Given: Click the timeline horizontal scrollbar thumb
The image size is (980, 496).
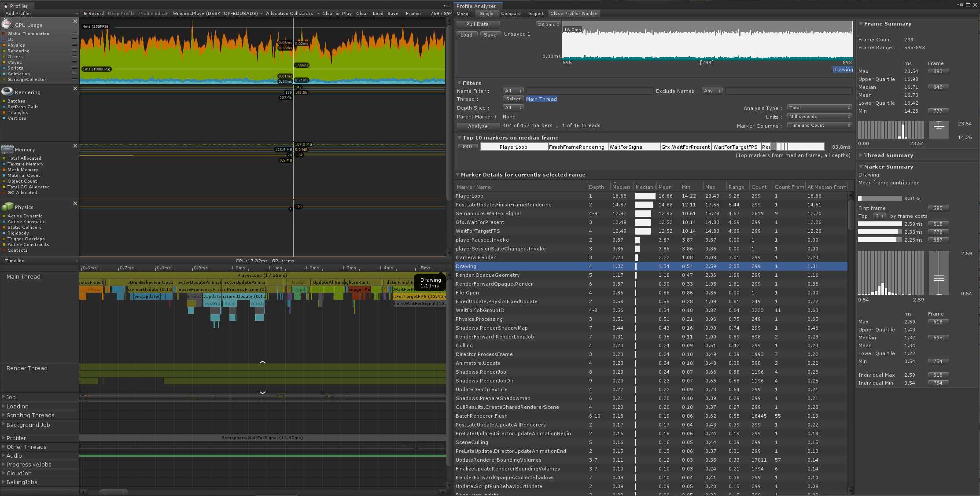Looking at the screenshot, I should point(114,492).
